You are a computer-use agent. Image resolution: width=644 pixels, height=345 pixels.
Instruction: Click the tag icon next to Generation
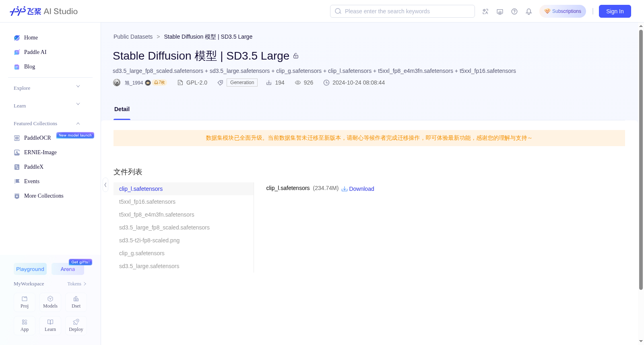click(220, 83)
